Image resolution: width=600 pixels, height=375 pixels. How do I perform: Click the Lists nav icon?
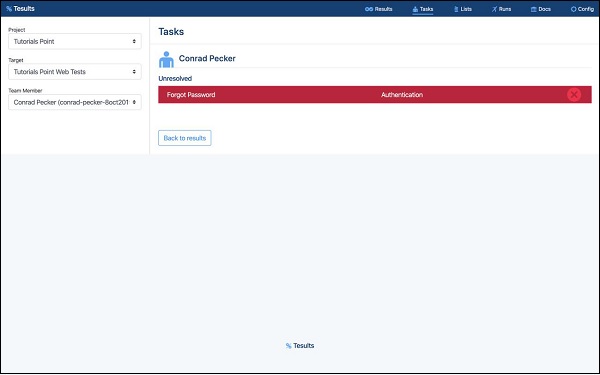[x=456, y=9]
